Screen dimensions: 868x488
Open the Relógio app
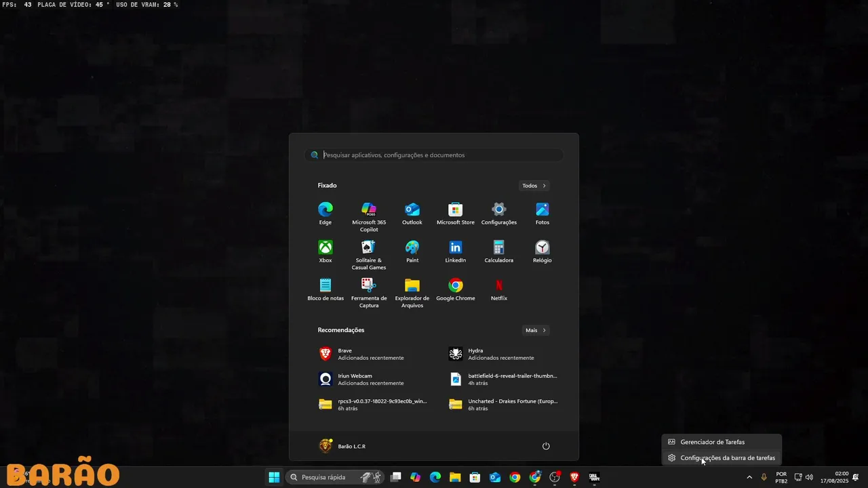click(x=542, y=251)
